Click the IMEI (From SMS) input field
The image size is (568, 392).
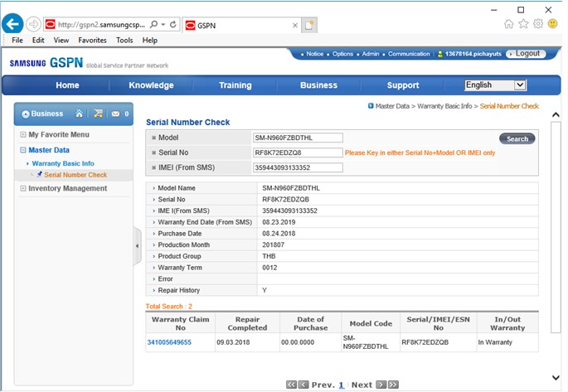click(298, 167)
